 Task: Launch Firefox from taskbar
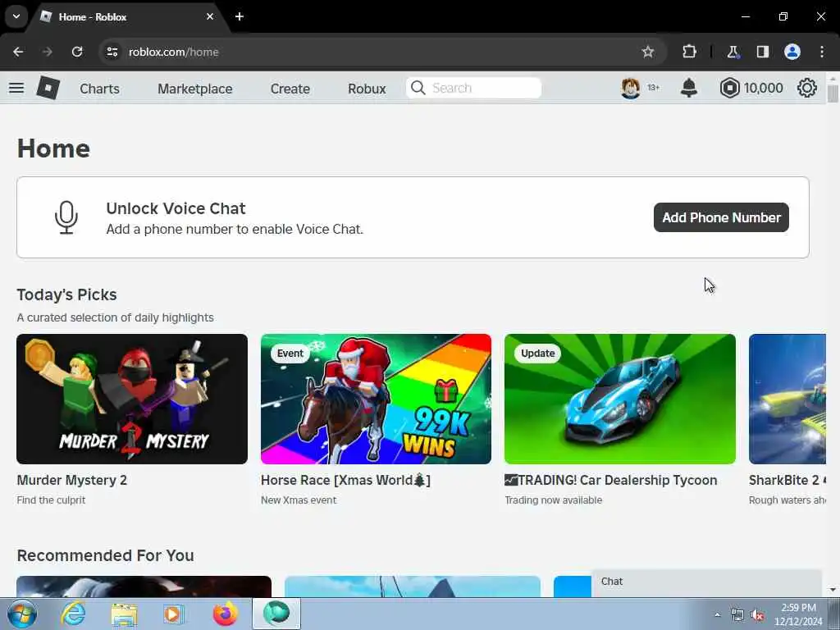tap(226, 614)
